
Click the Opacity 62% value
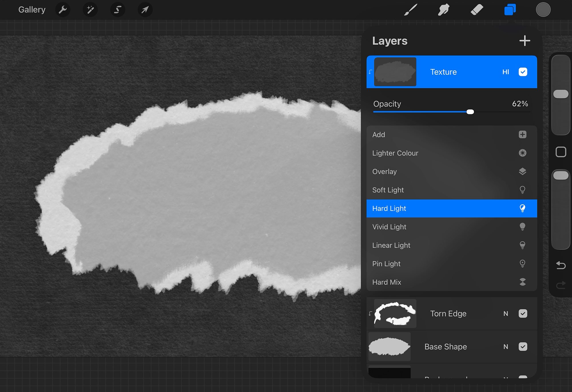click(x=520, y=104)
